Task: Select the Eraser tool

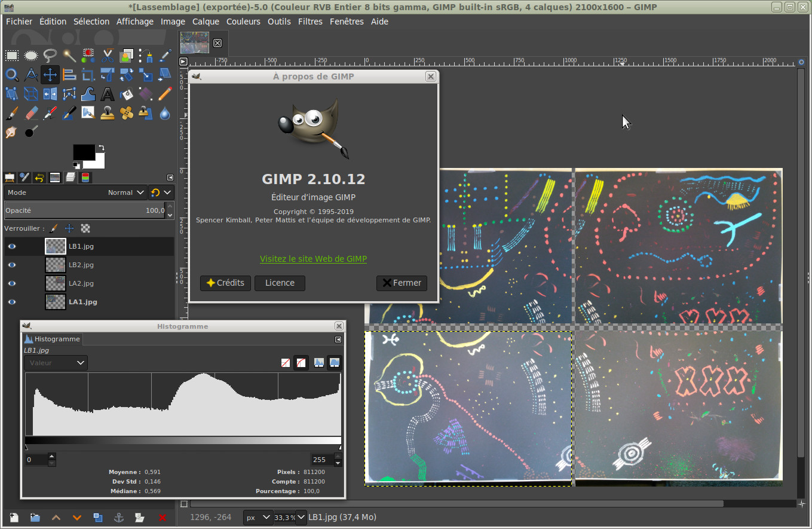Action: pos(30,113)
